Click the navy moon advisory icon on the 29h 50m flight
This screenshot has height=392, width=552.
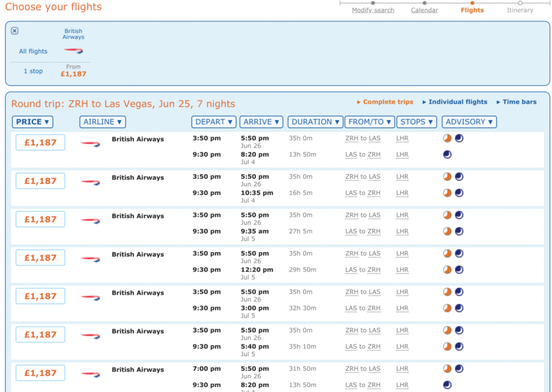(459, 270)
